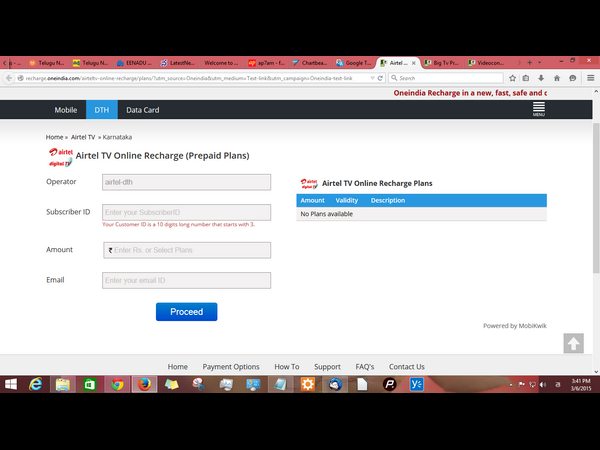Click the Chrome icon in taskbar
The width and height of the screenshot is (600, 450).
[116, 384]
